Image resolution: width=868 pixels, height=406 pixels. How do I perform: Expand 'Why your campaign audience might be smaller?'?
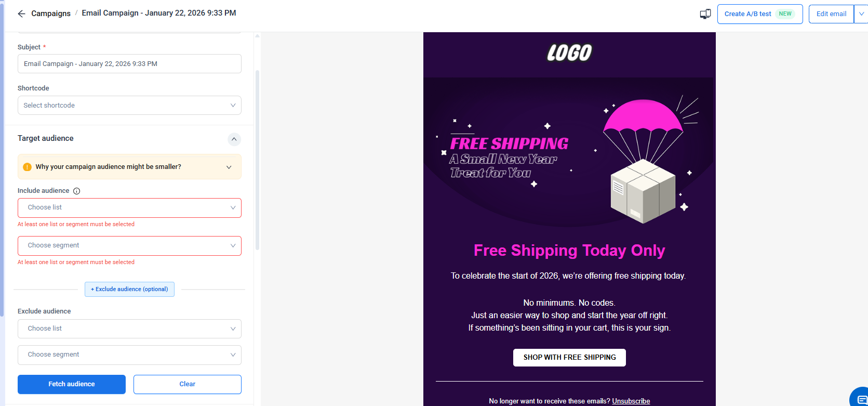pos(229,167)
